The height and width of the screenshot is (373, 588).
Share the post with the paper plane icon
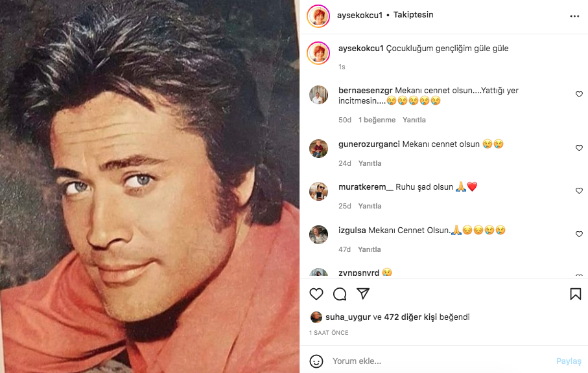(364, 294)
